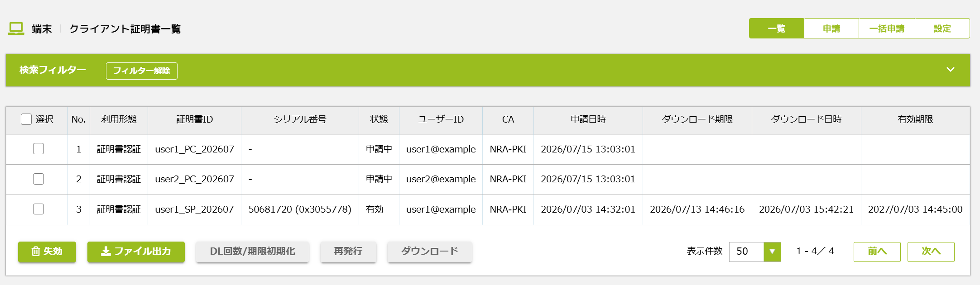Click the 再発行 button
980x285 pixels.
tap(348, 252)
